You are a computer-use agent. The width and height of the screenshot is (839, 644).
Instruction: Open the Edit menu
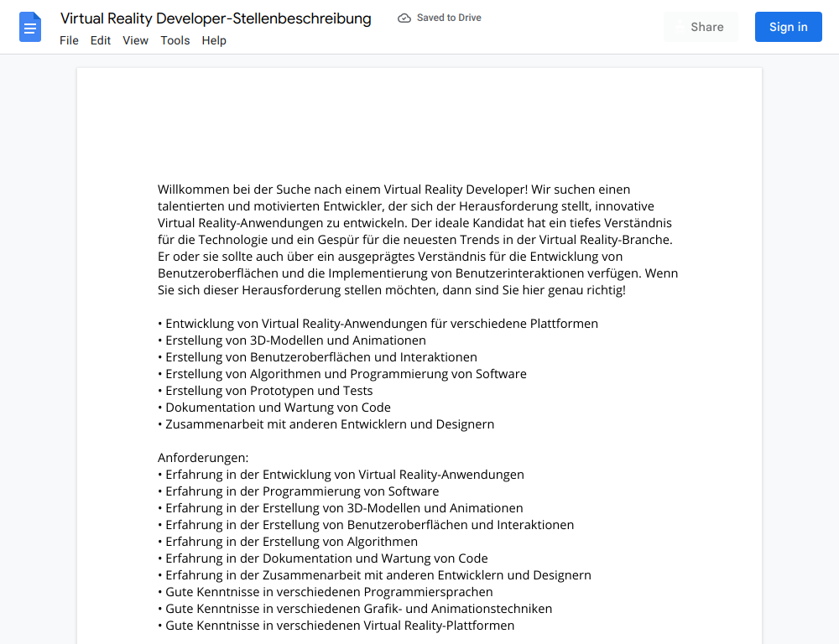click(x=101, y=40)
